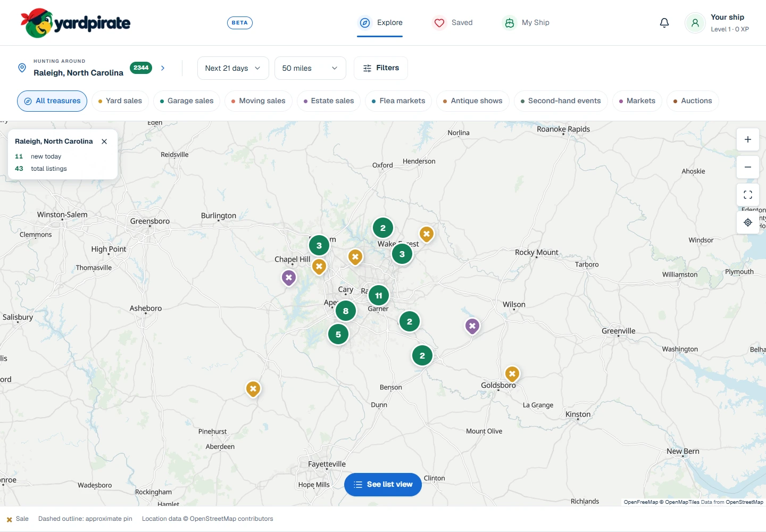Locate me on the map

click(748, 222)
